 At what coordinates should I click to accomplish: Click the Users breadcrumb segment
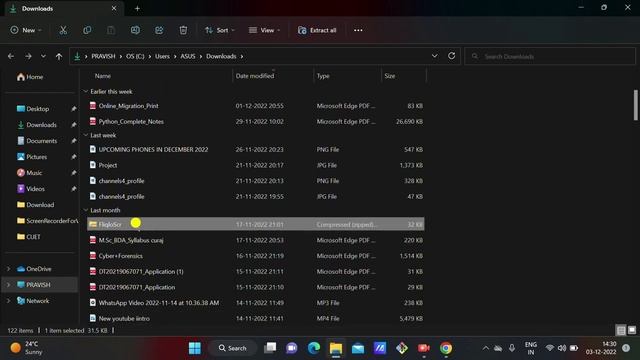point(162,56)
